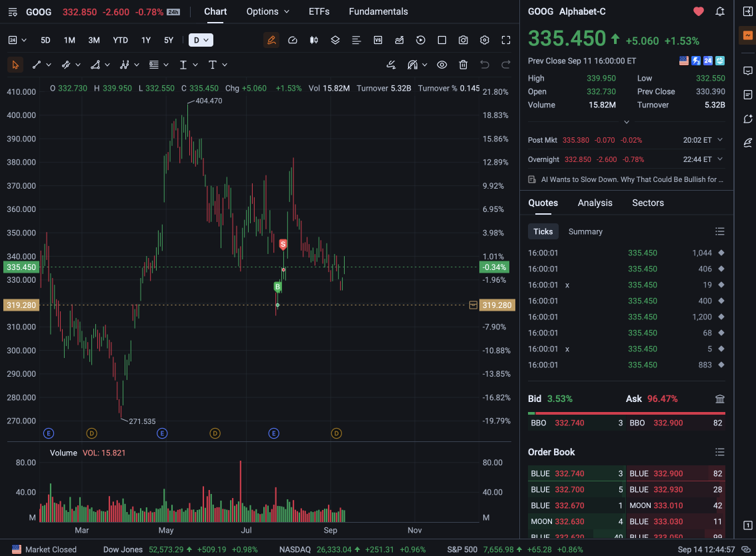Switch to the Analysis tab

[595, 203]
